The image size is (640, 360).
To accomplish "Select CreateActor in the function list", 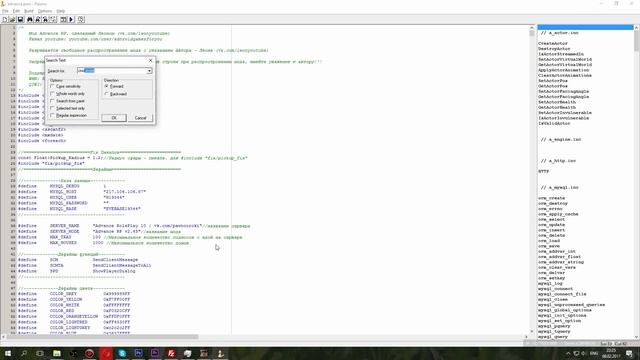I will [x=553, y=43].
